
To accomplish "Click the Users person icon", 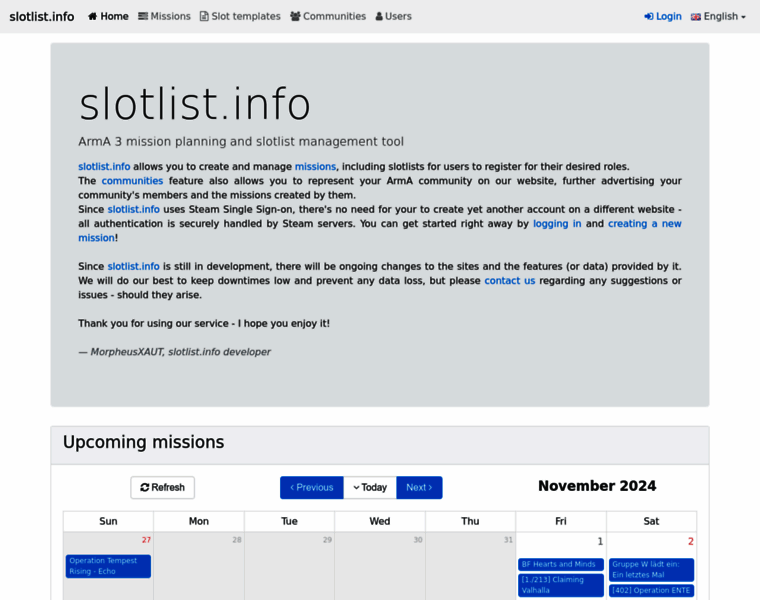I will pos(379,16).
